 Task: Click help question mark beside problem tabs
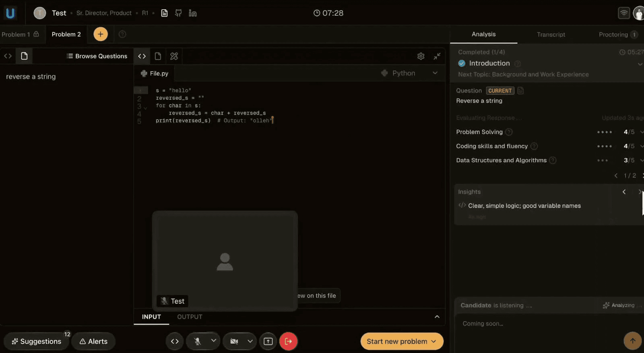(x=122, y=34)
